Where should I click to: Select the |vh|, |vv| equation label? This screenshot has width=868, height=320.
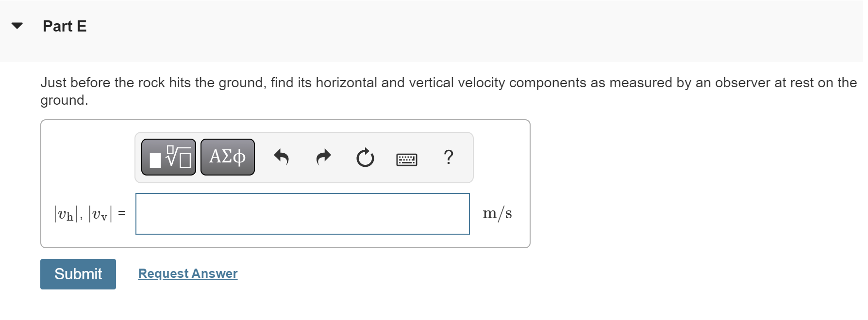pos(83,214)
